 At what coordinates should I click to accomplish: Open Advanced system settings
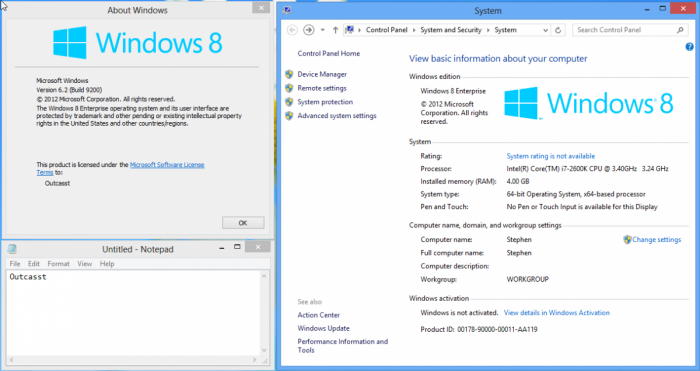tap(337, 116)
